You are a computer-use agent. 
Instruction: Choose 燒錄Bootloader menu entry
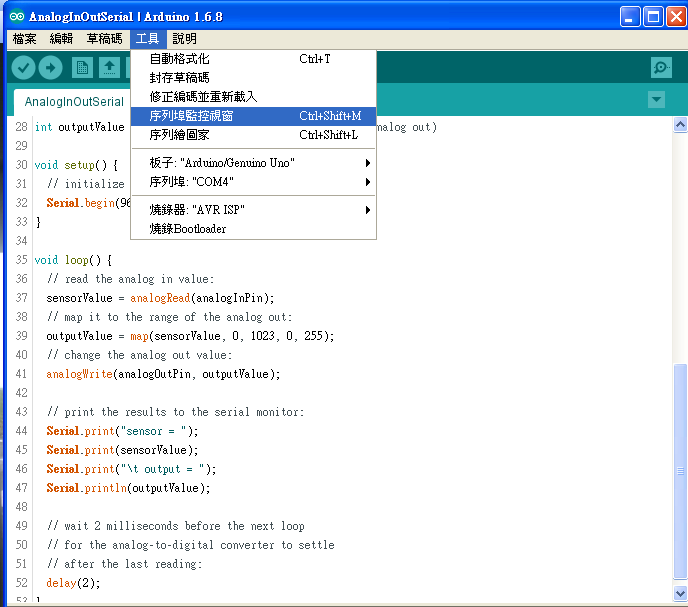point(254,229)
